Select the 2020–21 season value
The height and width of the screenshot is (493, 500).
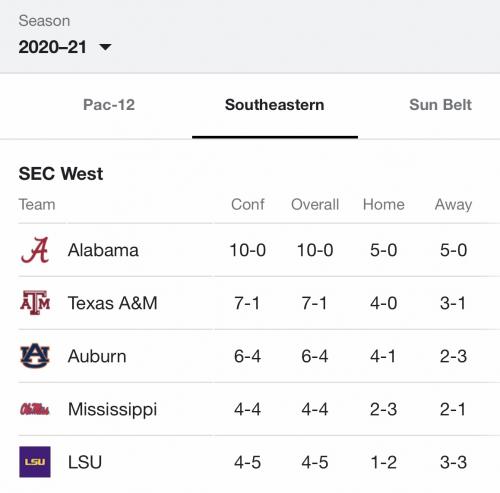[53, 47]
